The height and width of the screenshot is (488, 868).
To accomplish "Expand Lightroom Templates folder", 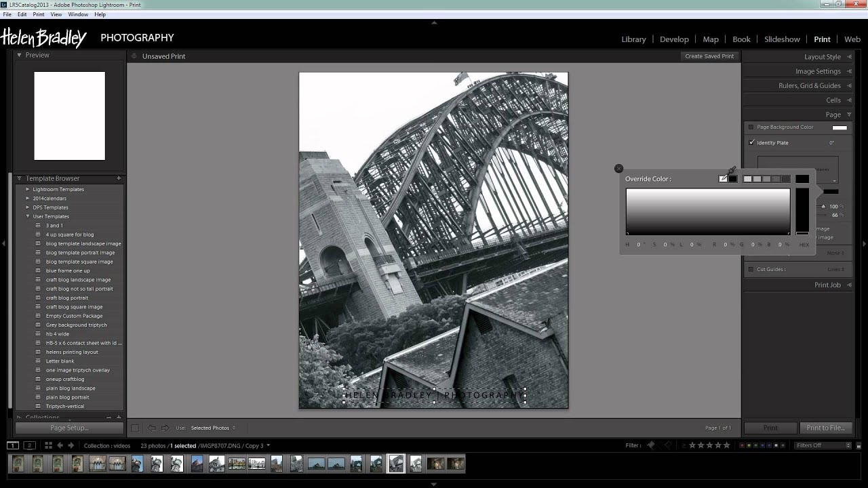I will tap(28, 189).
